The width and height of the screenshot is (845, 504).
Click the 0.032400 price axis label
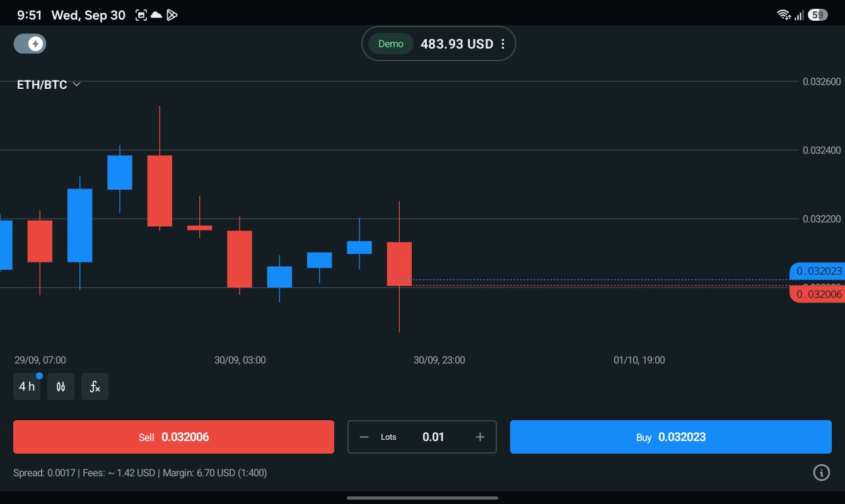(x=822, y=150)
